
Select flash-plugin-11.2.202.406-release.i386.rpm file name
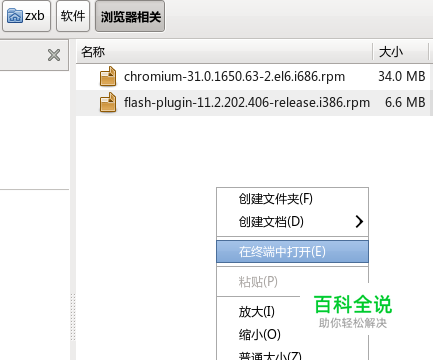click(x=247, y=102)
